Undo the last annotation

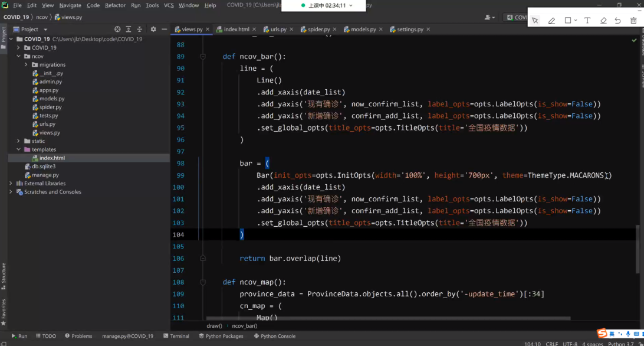click(617, 20)
